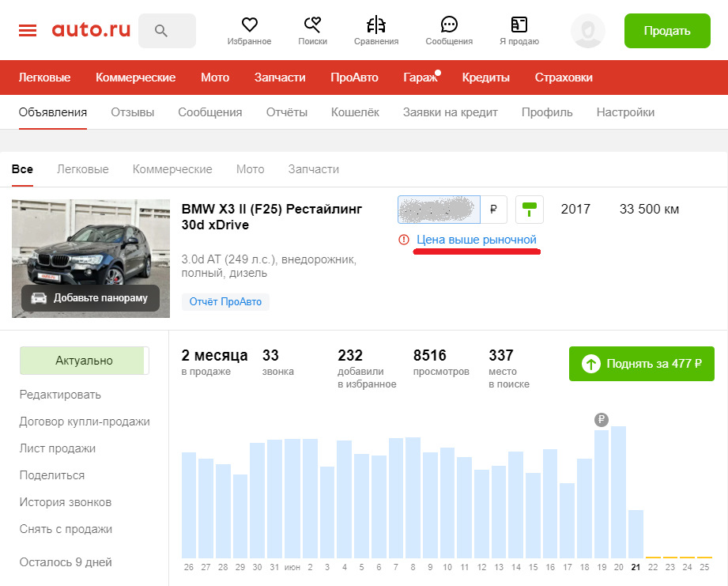This screenshot has width=728, height=586.
Task: Switch to Сообщения profile tab
Action: (x=209, y=112)
